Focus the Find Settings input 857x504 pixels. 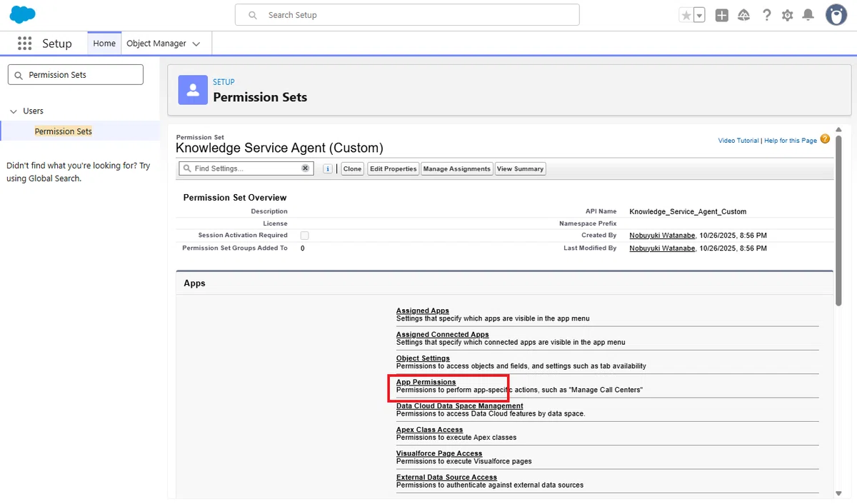[x=246, y=168]
